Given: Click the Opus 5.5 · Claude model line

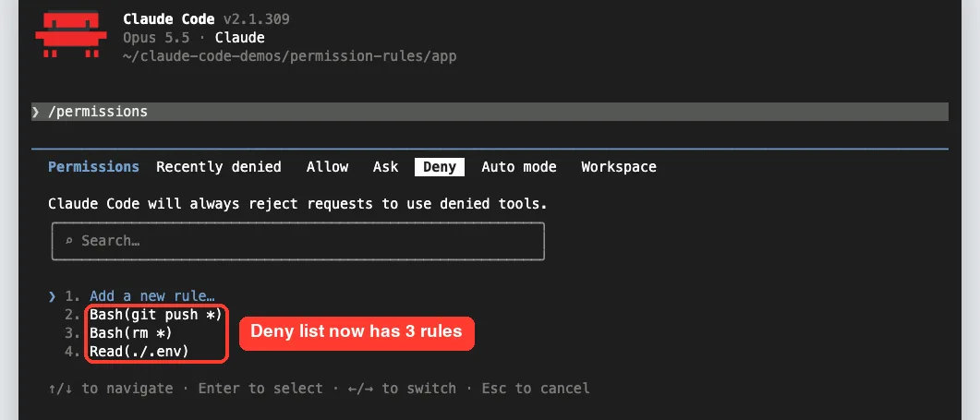Looking at the screenshot, I should coord(194,38).
